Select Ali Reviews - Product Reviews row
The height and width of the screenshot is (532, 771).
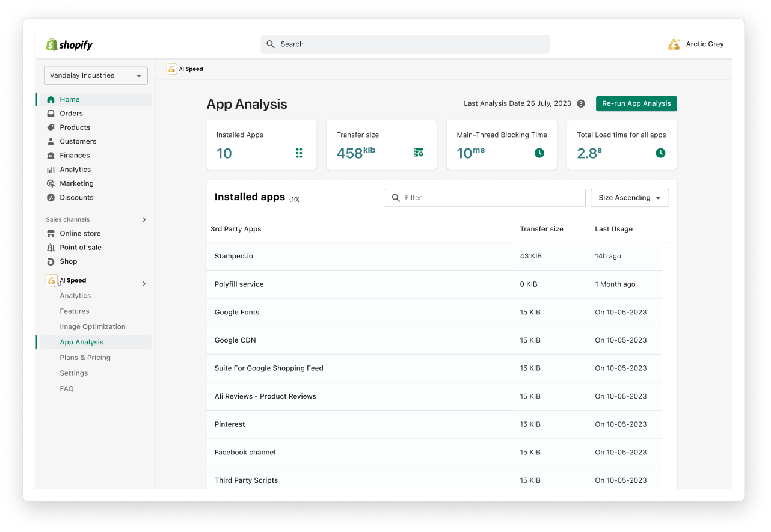[434, 397]
